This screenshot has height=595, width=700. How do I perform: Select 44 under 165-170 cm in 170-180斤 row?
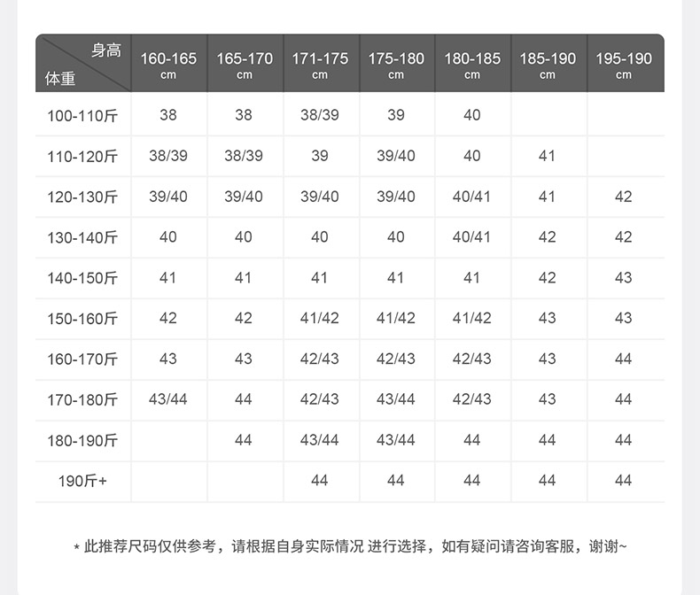pos(244,399)
